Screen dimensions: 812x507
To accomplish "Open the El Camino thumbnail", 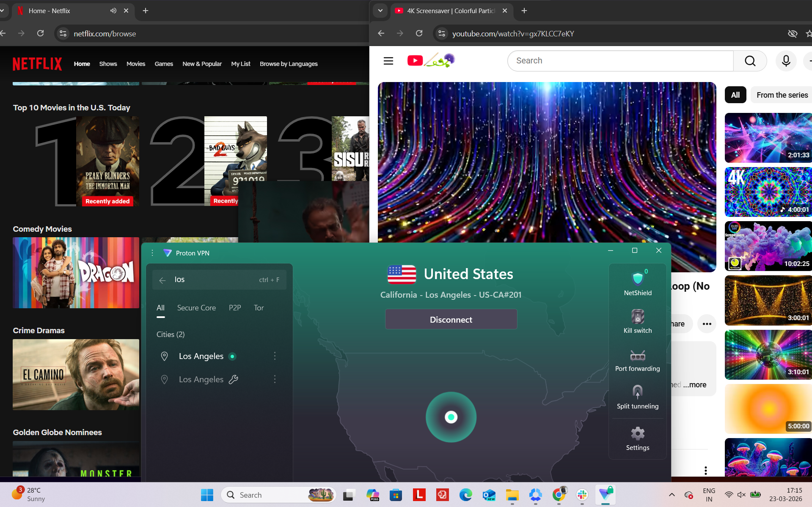I will click(76, 375).
